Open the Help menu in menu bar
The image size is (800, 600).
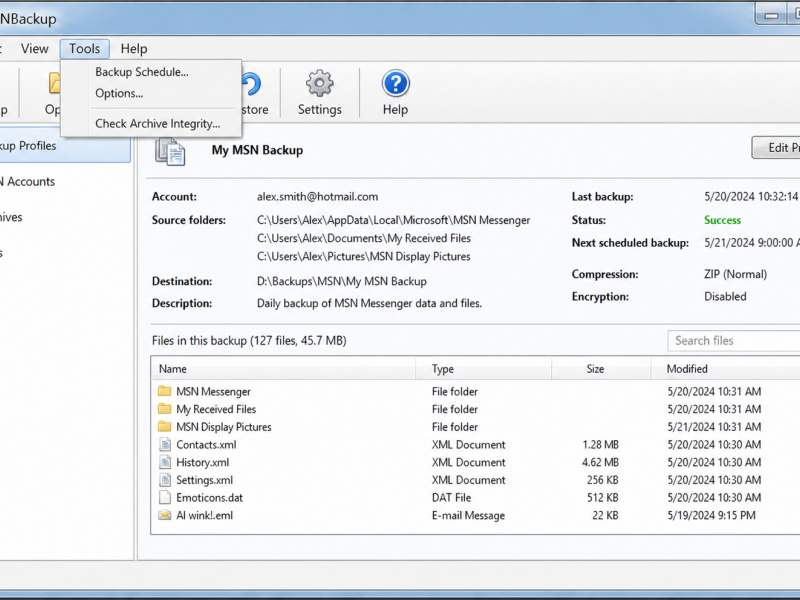(x=134, y=49)
